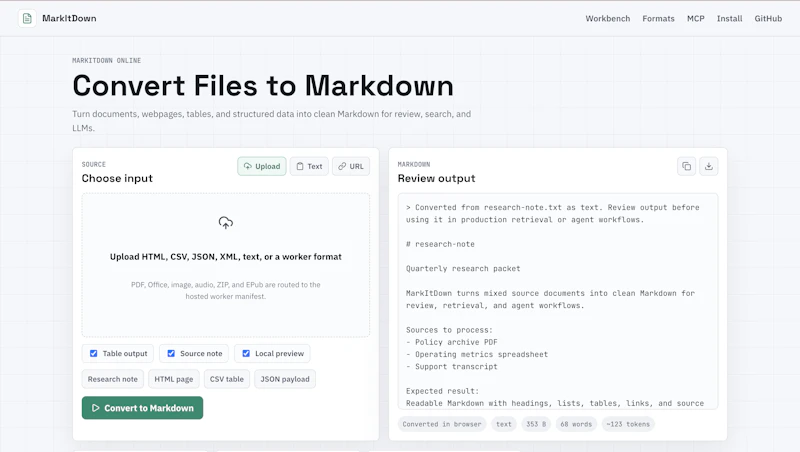This screenshot has width=800, height=452.
Task: Click Convert to Markdown button
Action: coord(142,408)
